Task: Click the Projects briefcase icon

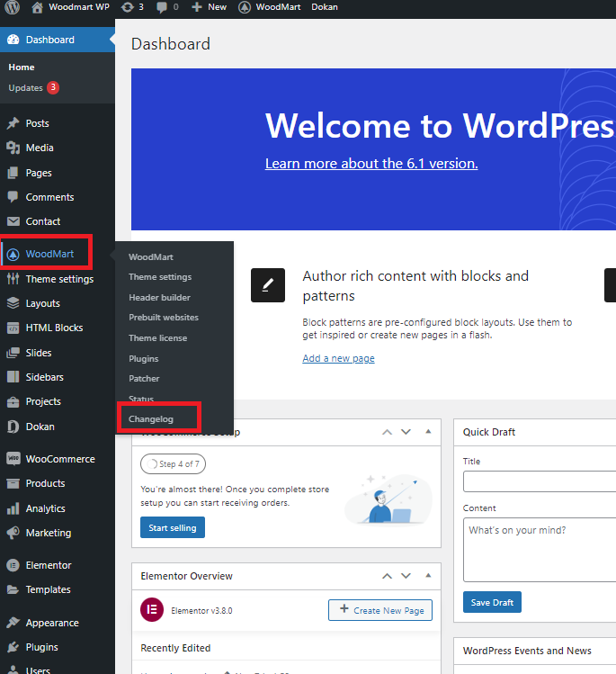Action: point(13,401)
